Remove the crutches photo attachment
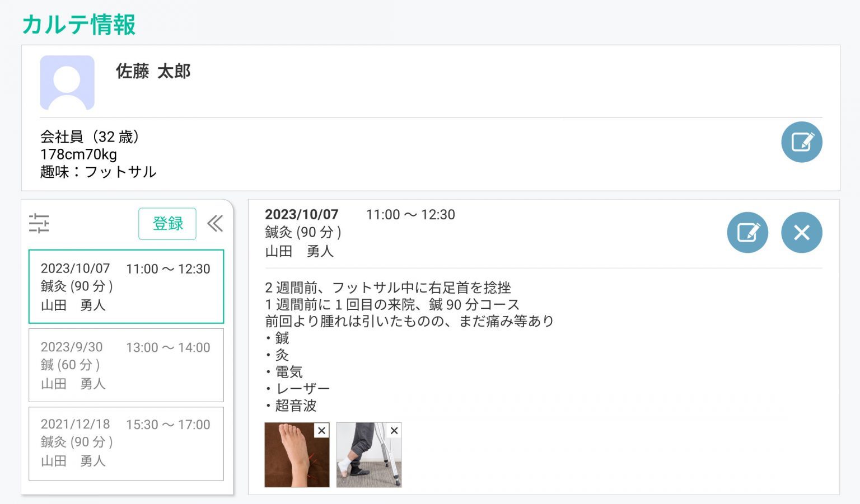Viewport: 860px width, 504px height. 394,430
